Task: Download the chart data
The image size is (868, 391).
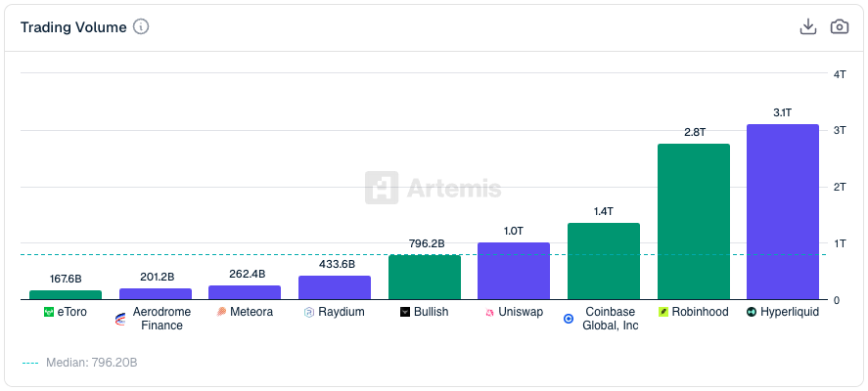Action: point(808,26)
